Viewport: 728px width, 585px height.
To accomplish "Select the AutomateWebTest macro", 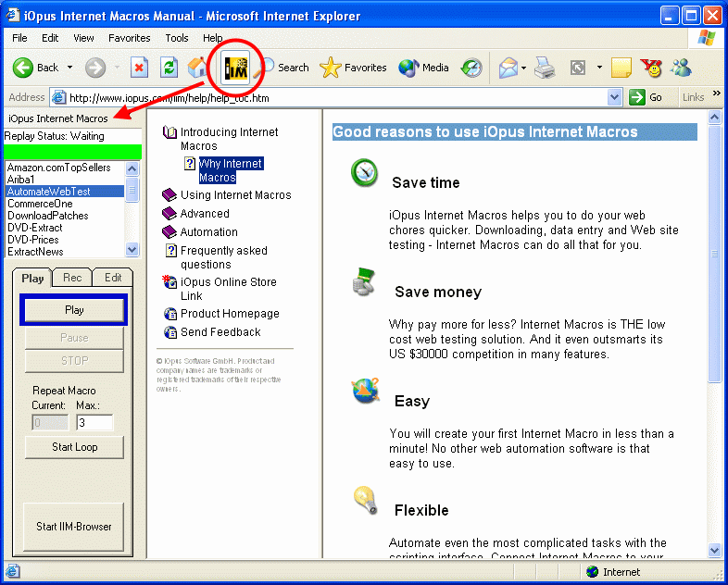I will point(65,192).
